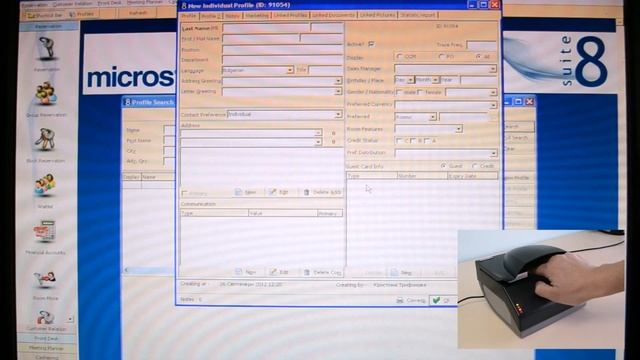Click the Profiles toolbar button

[82, 14]
